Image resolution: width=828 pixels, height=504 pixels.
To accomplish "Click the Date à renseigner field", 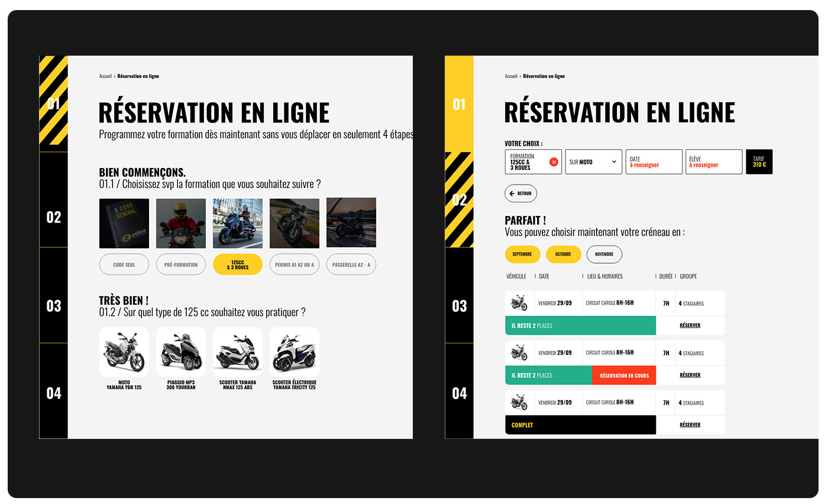I will point(654,161).
